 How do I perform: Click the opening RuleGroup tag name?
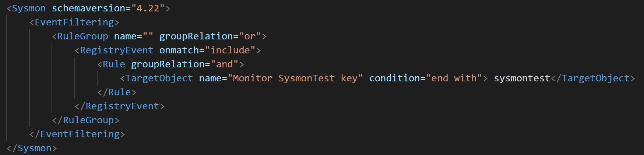(82, 36)
